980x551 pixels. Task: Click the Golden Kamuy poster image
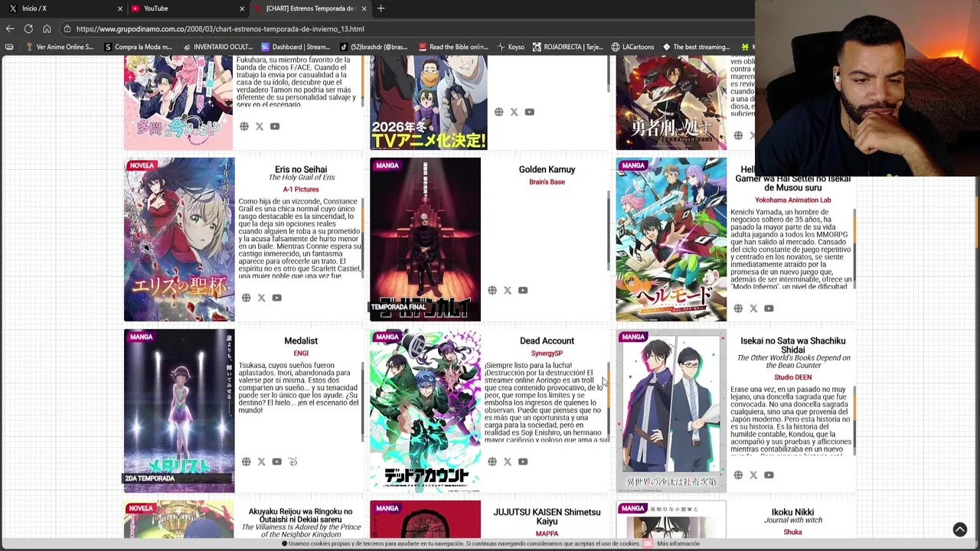[x=425, y=240]
